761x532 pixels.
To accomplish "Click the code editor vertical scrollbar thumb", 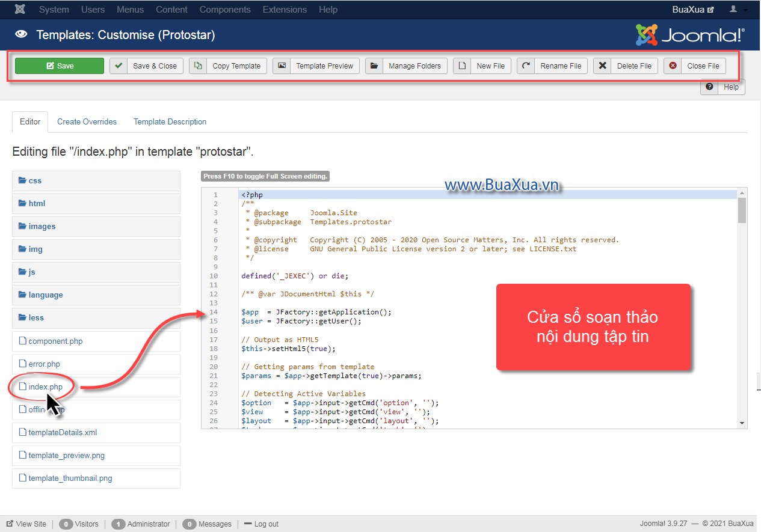I will coord(742,210).
